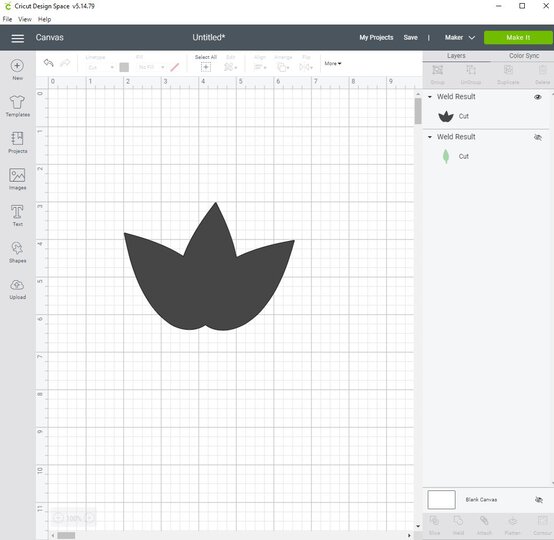Click the Blank Canvas white swatch
554x540 pixels.
(x=441, y=499)
